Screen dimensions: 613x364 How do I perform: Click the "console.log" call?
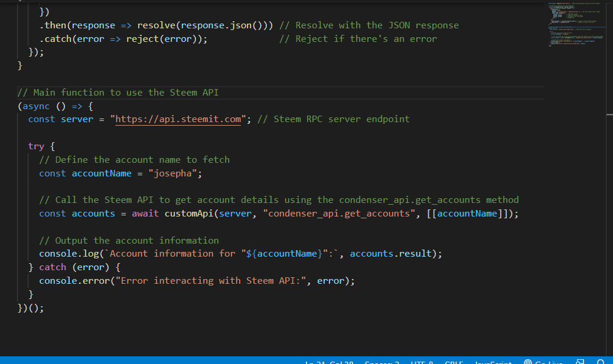69,254
